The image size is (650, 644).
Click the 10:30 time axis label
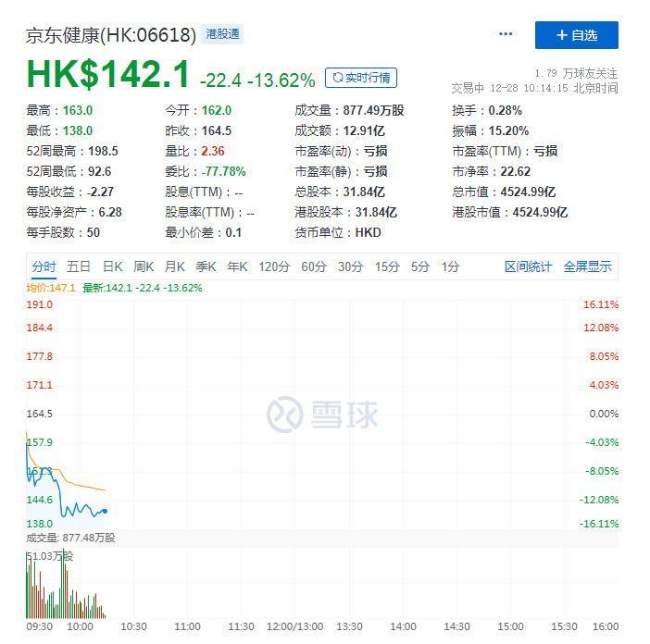click(x=133, y=626)
